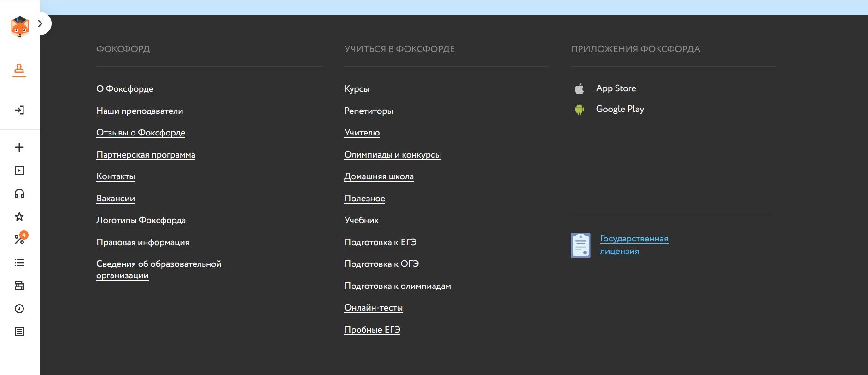
Task: Open the video play square icon
Action: (19, 170)
